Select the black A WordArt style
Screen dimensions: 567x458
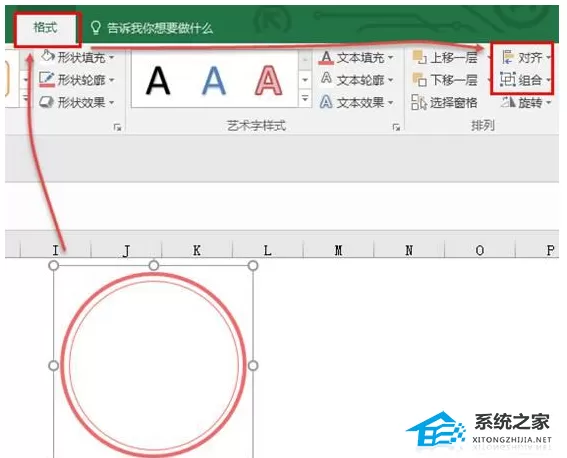158,81
